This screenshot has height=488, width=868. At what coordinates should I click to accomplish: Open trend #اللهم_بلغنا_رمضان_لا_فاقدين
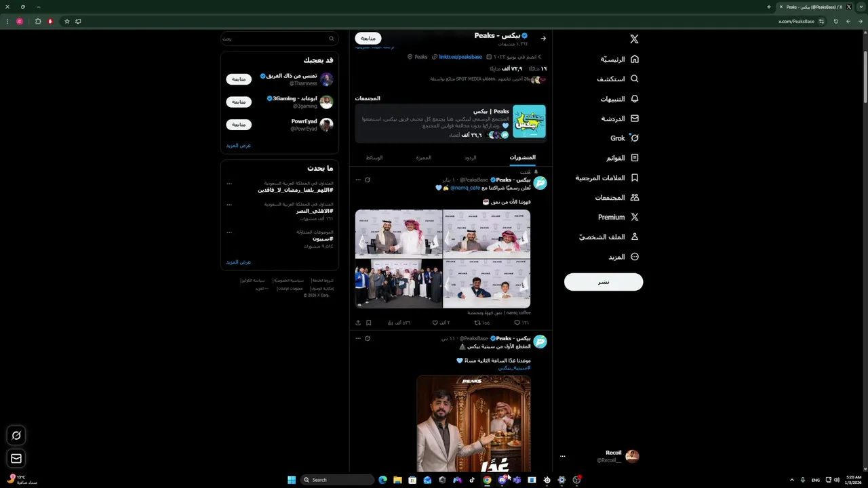tap(295, 190)
